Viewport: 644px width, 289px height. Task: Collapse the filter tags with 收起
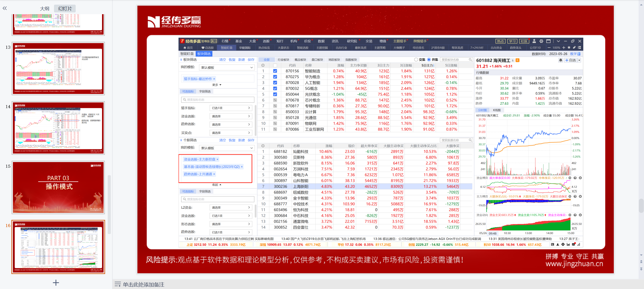tap(217, 185)
